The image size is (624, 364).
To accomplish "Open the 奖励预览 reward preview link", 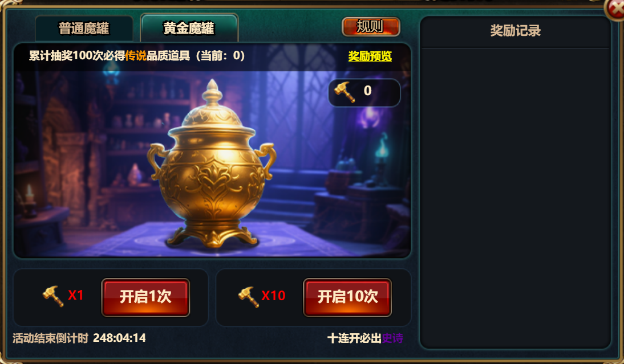I will [370, 56].
